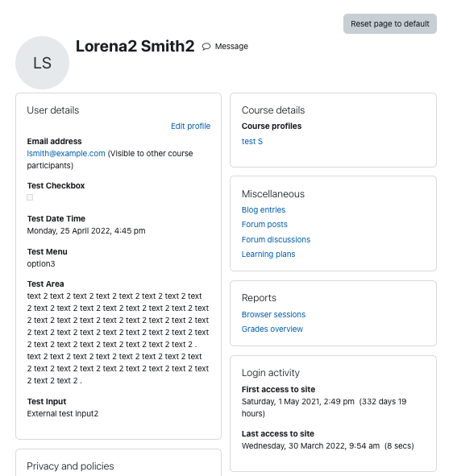Click the Message text link
This screenshot has width=453, height=476.
click(231, 47)
